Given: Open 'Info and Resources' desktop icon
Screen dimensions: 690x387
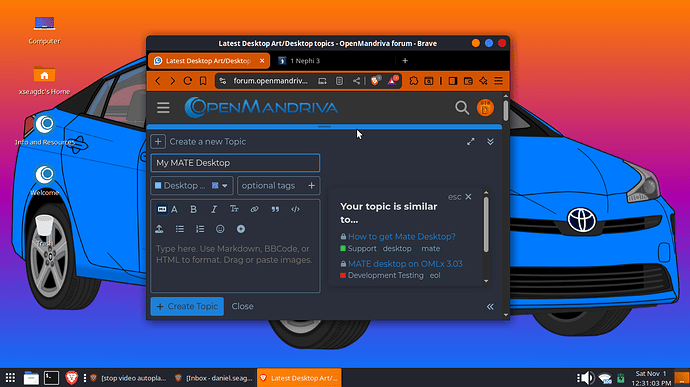Looking at the screenshot, I should pyautogui.click(x=44, y=130).
